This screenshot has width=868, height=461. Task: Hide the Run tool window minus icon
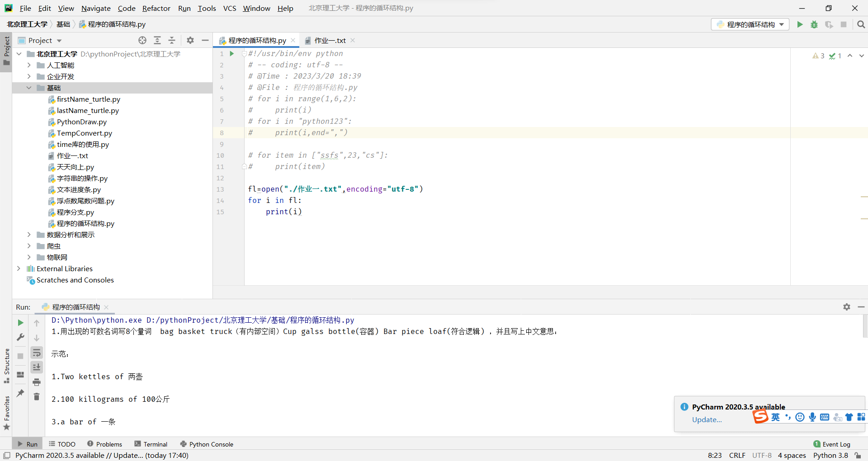[861, 307]
